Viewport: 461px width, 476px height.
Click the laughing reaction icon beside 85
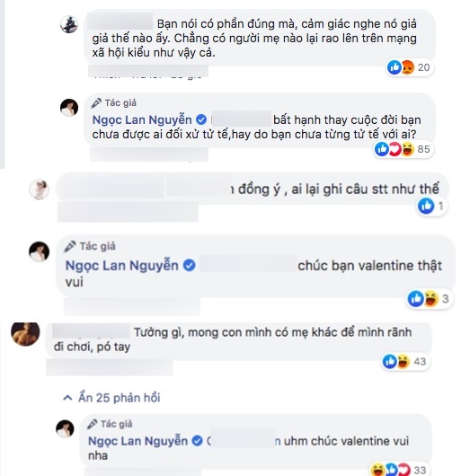[x=408, y=149]
